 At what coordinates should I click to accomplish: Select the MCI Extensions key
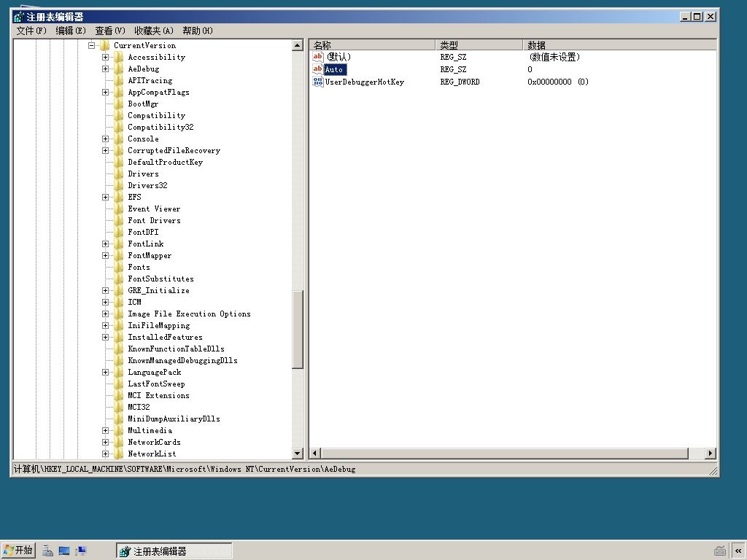coord(158,396)
